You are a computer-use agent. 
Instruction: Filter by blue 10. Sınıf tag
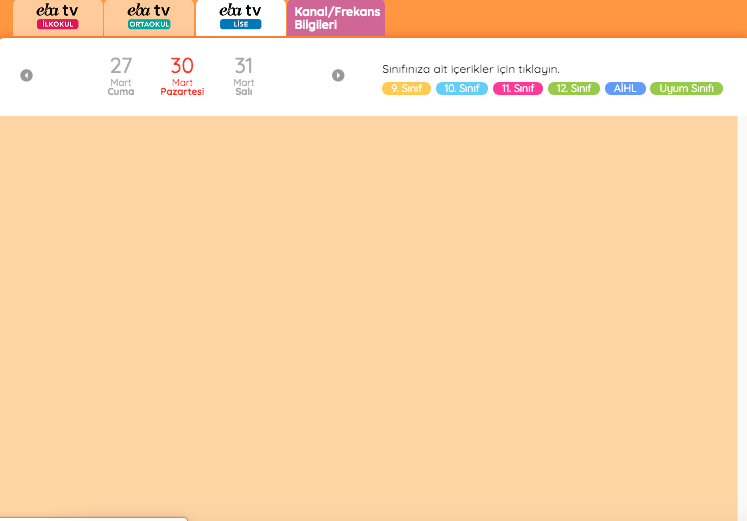(x=462, y=89)
